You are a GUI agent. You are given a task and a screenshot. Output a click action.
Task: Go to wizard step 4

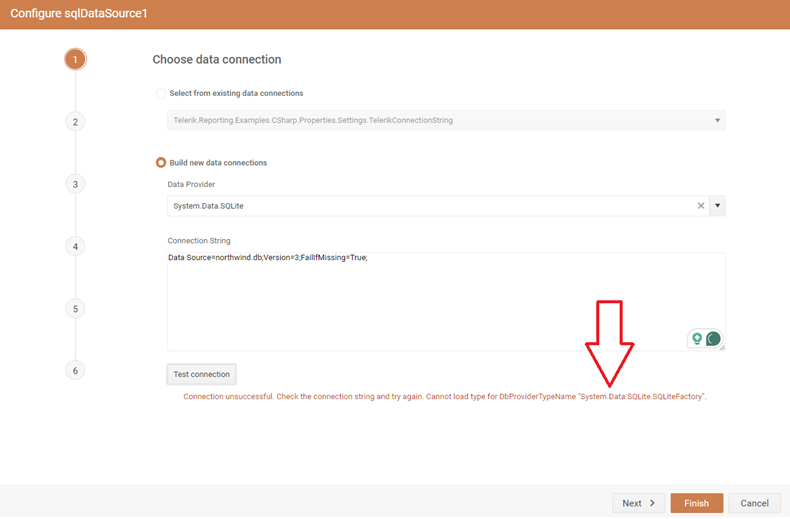(75, 247)
